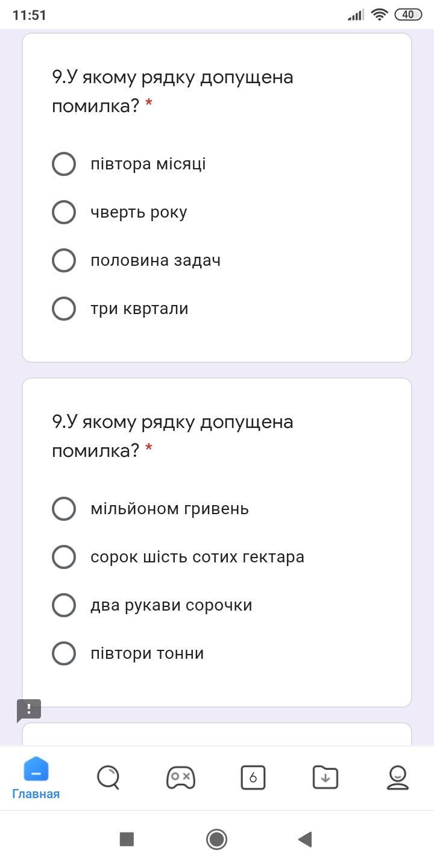The width and height of the screenshot is (434, 868).
Task: Pick the answer півтори тонни
Action: (64, 653)
